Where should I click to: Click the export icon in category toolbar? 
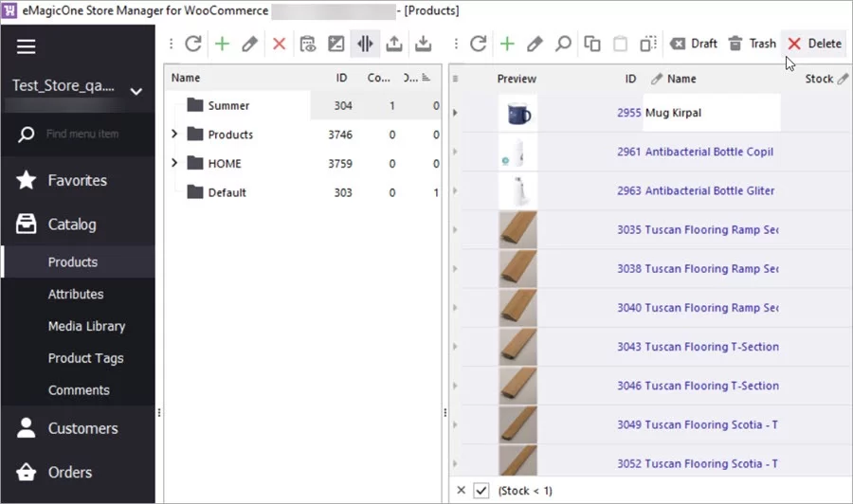point(394,44)
